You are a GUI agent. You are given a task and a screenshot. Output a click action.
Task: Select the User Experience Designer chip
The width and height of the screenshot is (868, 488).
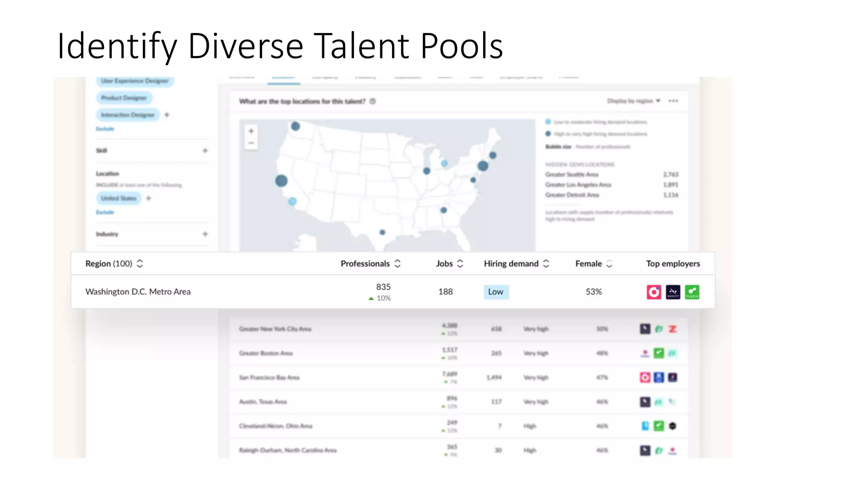click(x=135, y=81)
